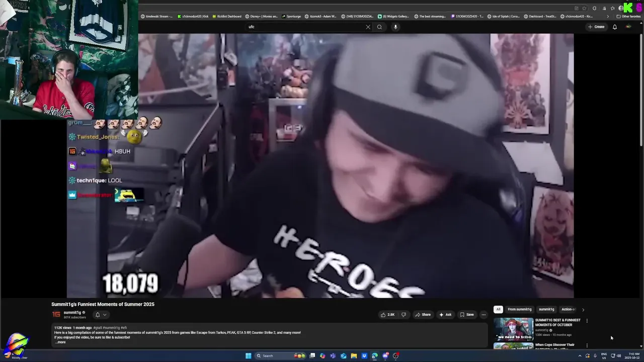Dislike the video with thumbs-down

pos(404,315)
